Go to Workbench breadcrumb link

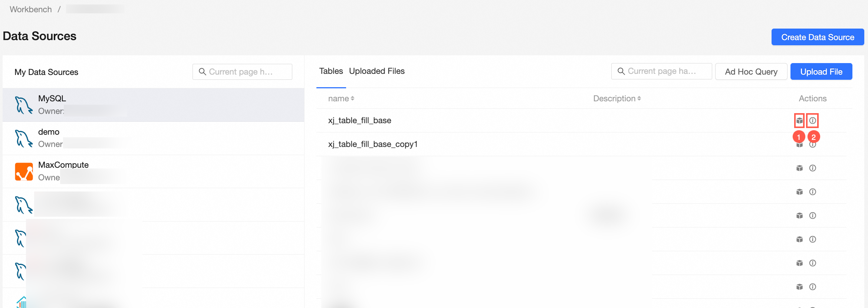point(31,9)
